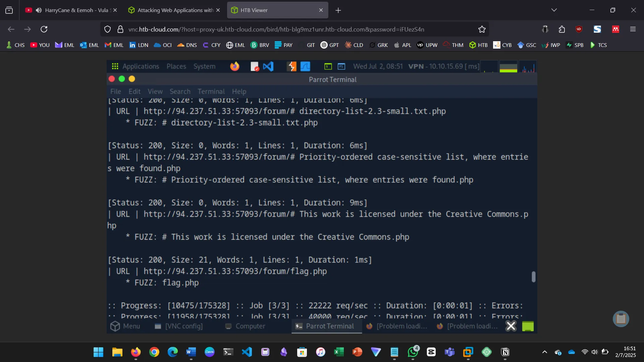Open WhatsApp from the Windows taskbar
Screen dimensions: 644x362
[413, 352]
